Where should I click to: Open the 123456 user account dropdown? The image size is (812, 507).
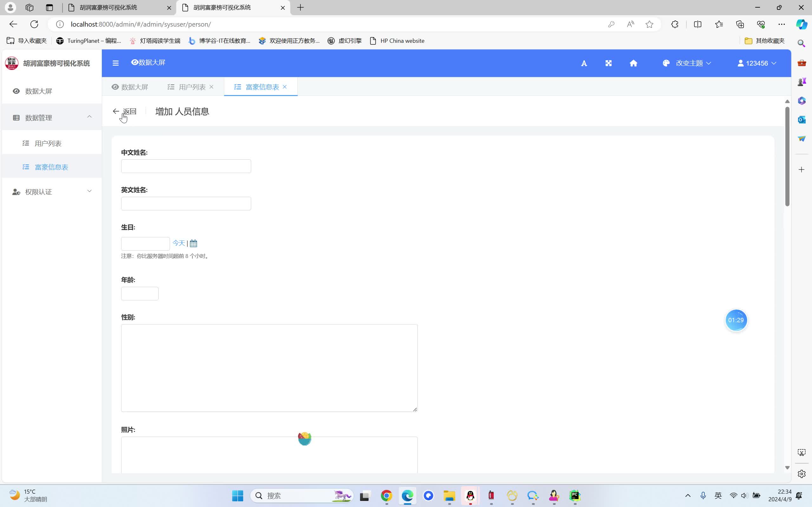(756, 63)
